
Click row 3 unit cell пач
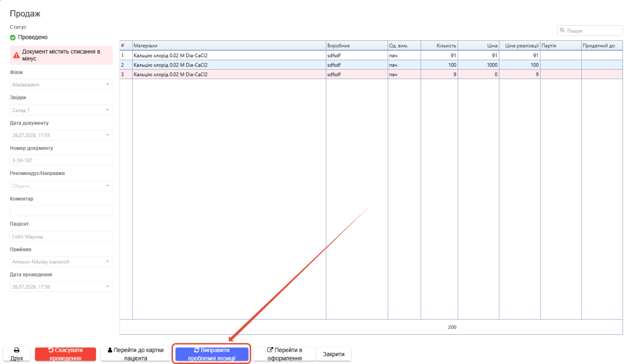pos(404,74)
